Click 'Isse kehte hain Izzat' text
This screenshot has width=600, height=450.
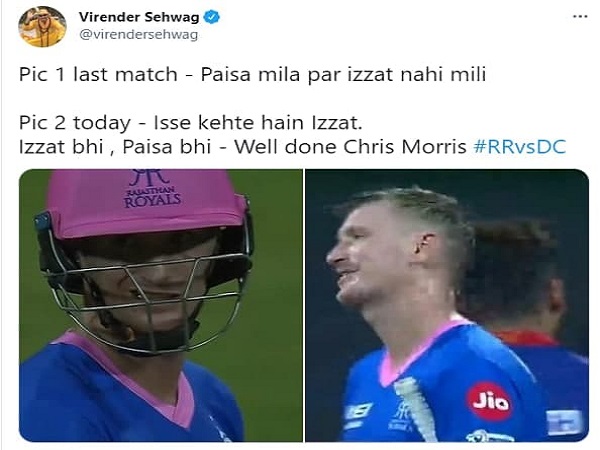click(x=256, y=123)
